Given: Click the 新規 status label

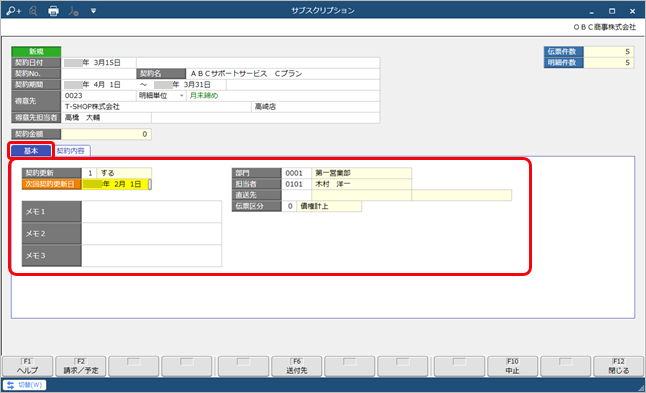Looking at the screenshot, I should click(x=36, y=51).
